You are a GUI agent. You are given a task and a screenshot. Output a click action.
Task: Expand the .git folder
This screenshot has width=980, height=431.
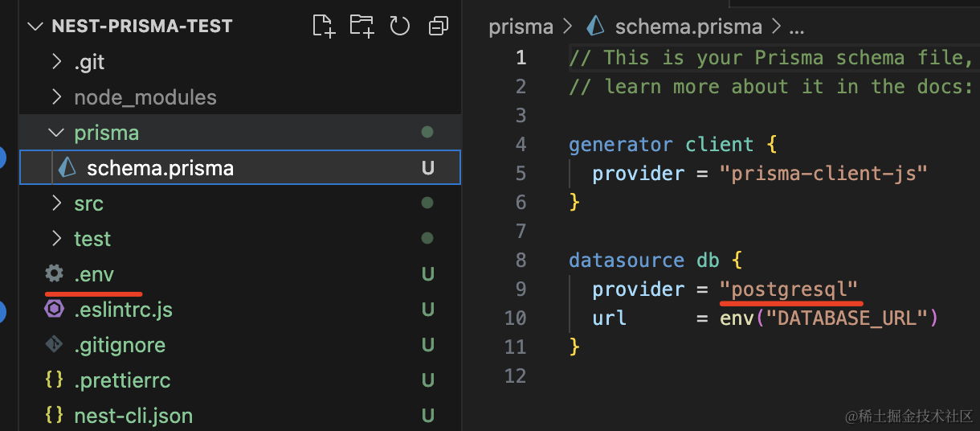click(89, 62)
